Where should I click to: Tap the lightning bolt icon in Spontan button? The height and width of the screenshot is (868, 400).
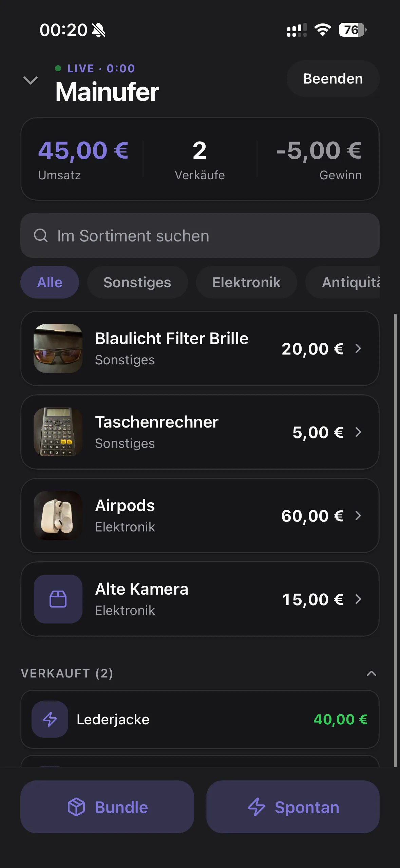(256, 807)
